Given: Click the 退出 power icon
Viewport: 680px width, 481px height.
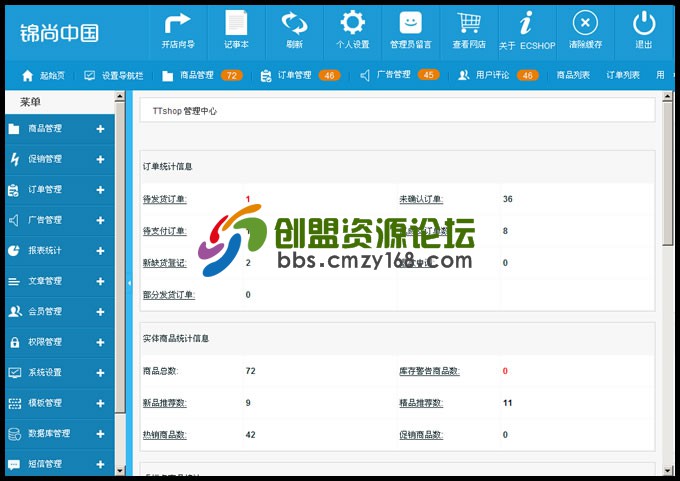Looking at the screenshot, I should [x=644, y=23].
